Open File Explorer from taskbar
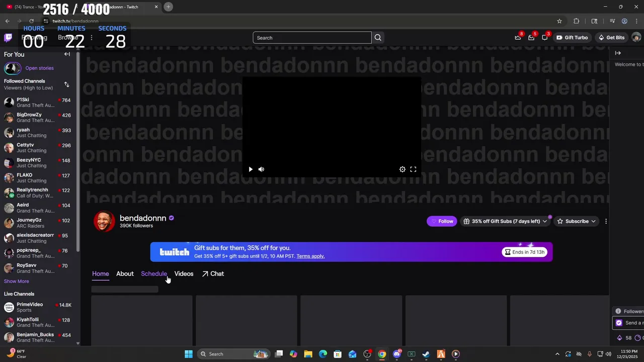644x362 pixels. pyautogui.click(x=308, y=354)
